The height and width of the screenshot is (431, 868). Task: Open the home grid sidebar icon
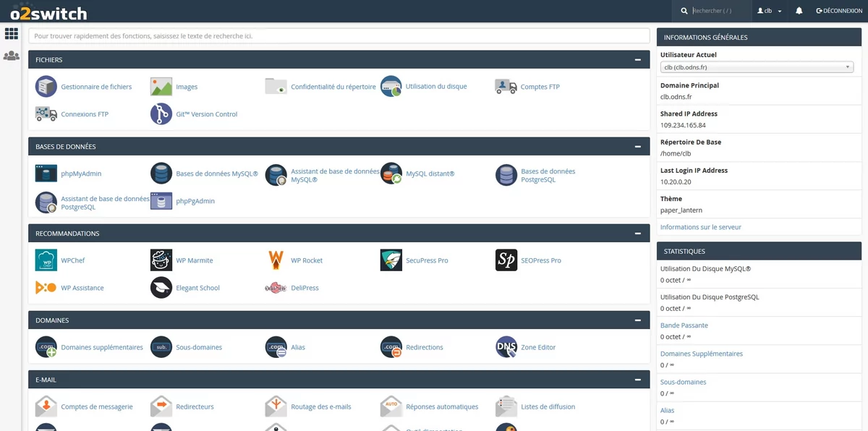click(x=11, y=33)
